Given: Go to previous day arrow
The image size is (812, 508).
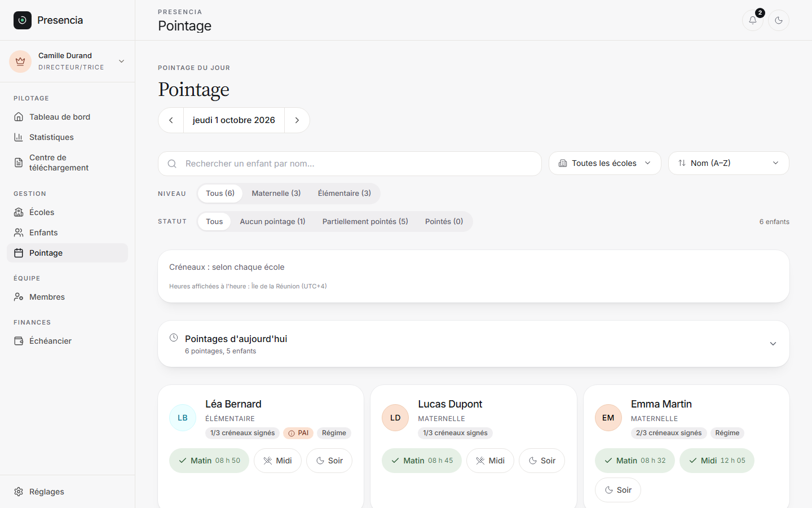Looking at the screenshot, I should 171,120.
